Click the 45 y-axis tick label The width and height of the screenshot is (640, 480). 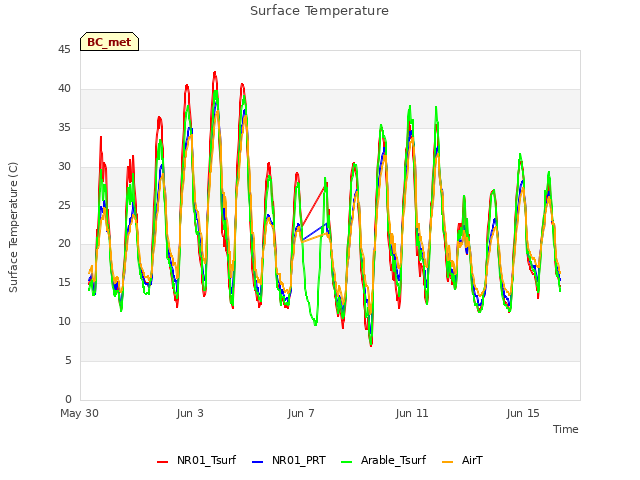[x=64, y=50]
